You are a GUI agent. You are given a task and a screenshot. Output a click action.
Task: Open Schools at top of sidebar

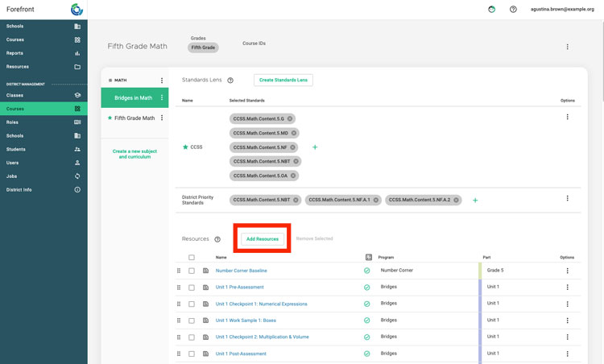(43, 27)
